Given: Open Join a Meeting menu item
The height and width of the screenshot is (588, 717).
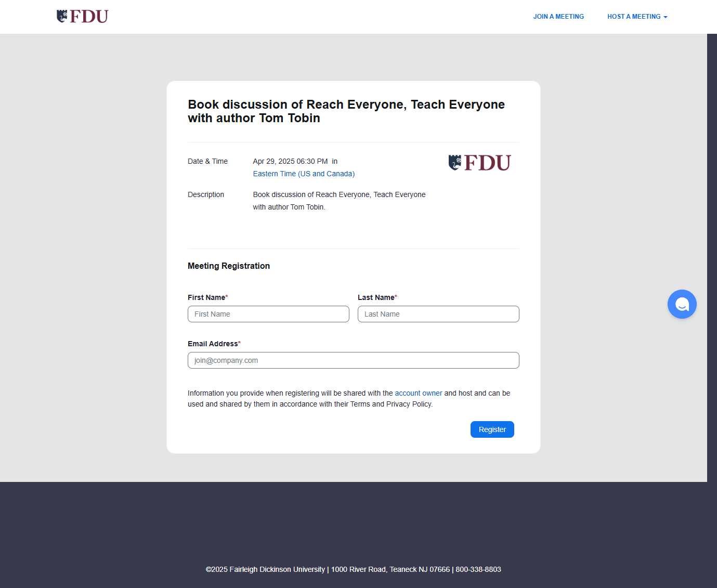Looking at the screenshot, I should point(558,17).
